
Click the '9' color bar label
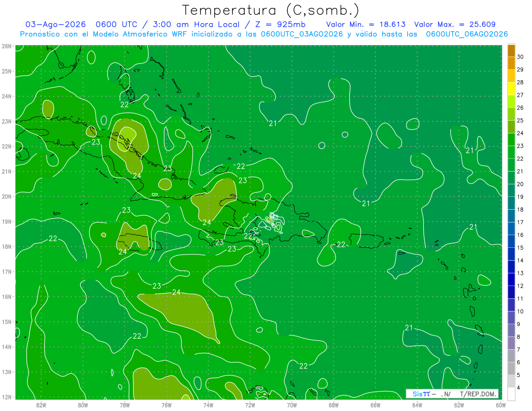tap(518, 324)
